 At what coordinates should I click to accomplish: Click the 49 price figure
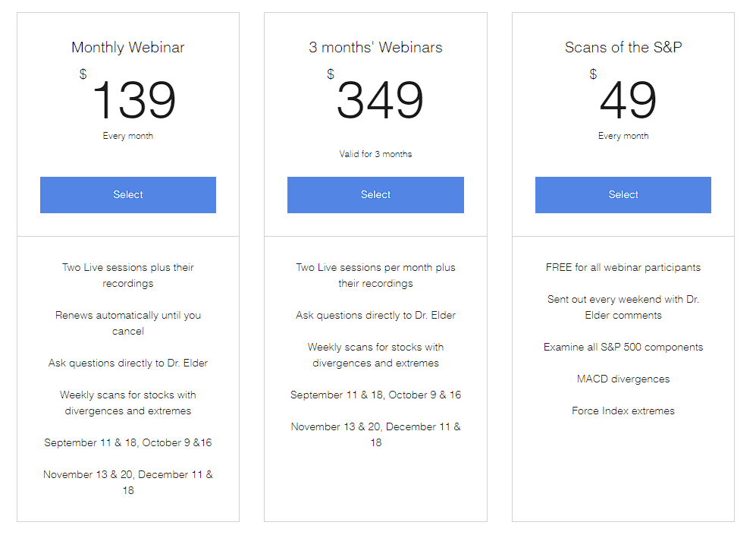629,100
